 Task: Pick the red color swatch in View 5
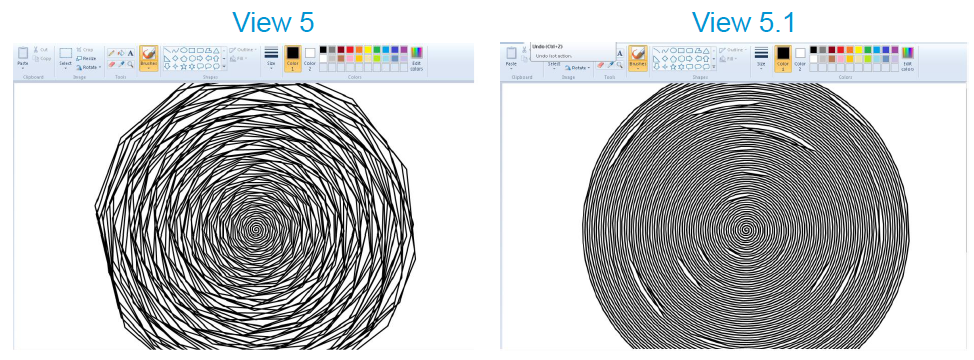pyautogui.click(x=350, y=50)
